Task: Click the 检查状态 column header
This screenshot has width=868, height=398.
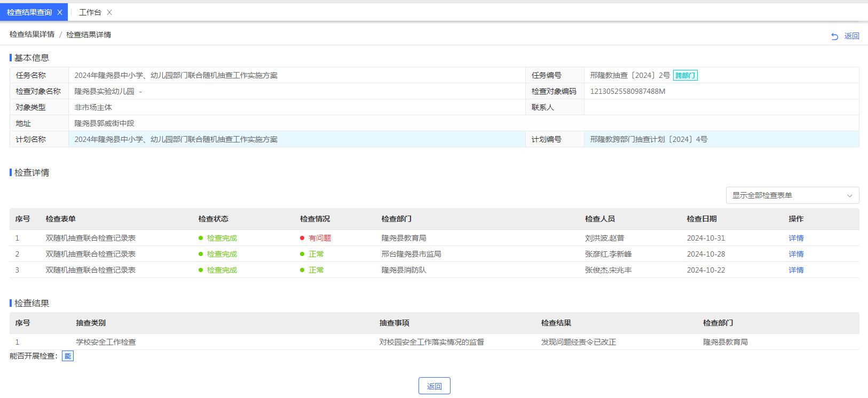Action: [x=213, y=219]
